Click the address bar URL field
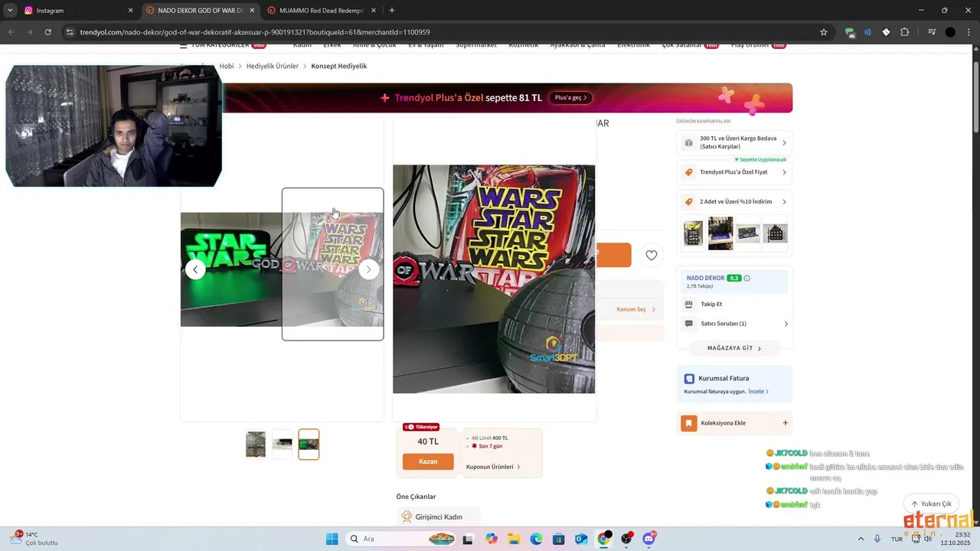 pos(444,32)
